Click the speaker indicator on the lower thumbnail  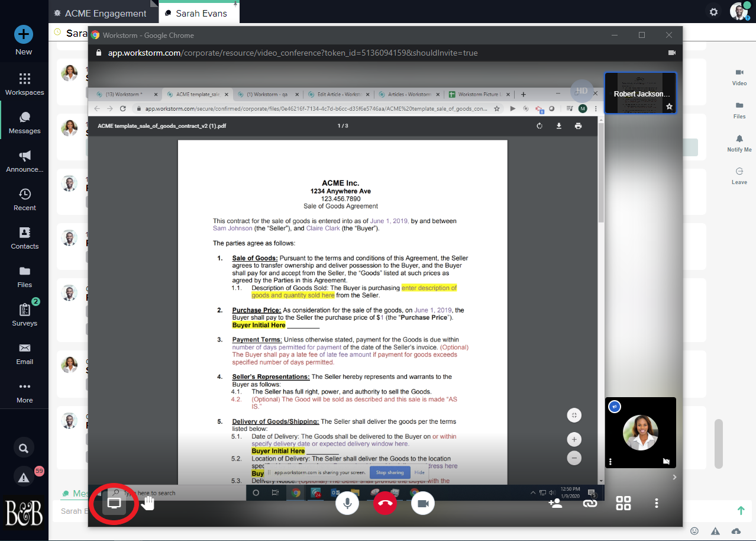pyautogui.click(x=615, y=407)
